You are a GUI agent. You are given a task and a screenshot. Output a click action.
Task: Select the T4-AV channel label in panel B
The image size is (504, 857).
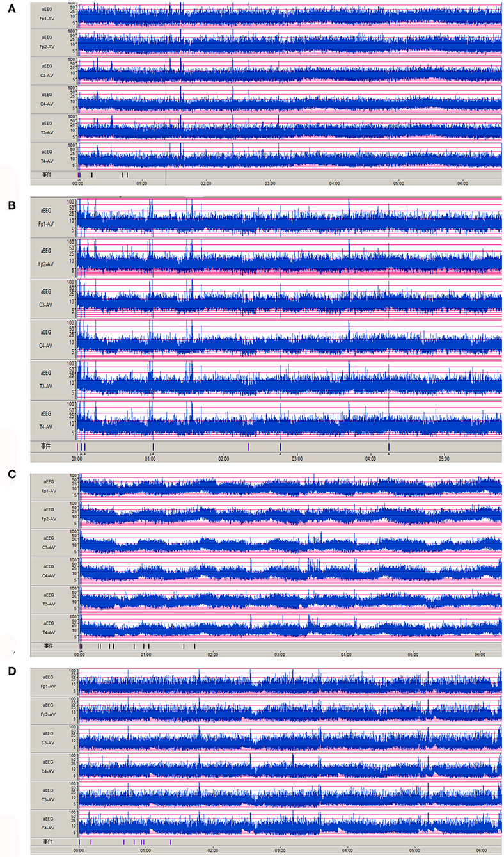pyautogui.click(x=47, y=427)
